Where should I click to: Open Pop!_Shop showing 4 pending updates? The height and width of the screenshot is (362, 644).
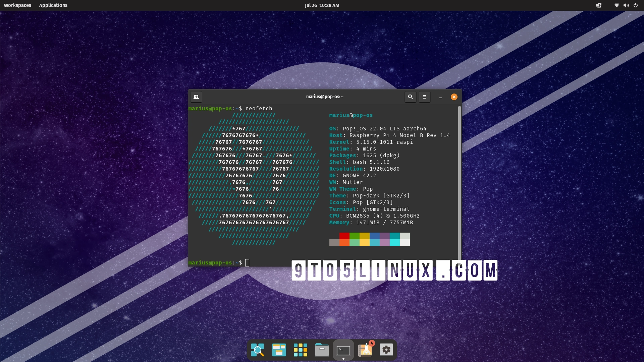tap(365, 350)
